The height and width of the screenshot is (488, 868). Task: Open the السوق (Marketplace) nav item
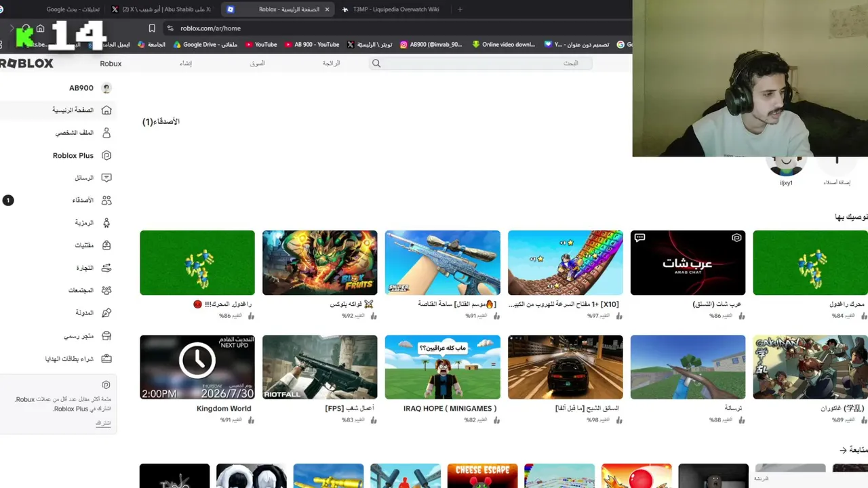point(258,64)
